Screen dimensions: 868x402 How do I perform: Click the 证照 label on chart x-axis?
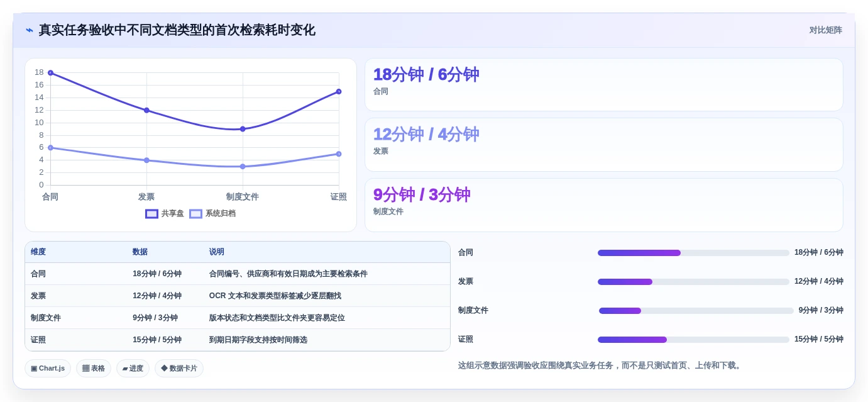[x=339, y=197]
